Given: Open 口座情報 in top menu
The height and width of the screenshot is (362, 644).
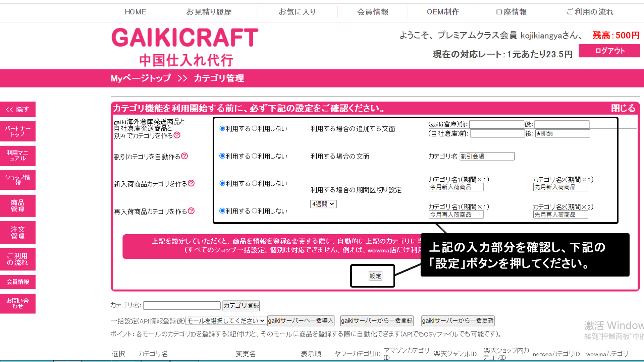Looking at the screenshot, I should coord(512,12).
